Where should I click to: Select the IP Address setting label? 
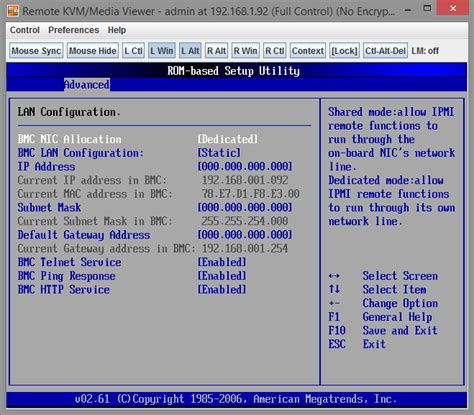tap(46, 167)
